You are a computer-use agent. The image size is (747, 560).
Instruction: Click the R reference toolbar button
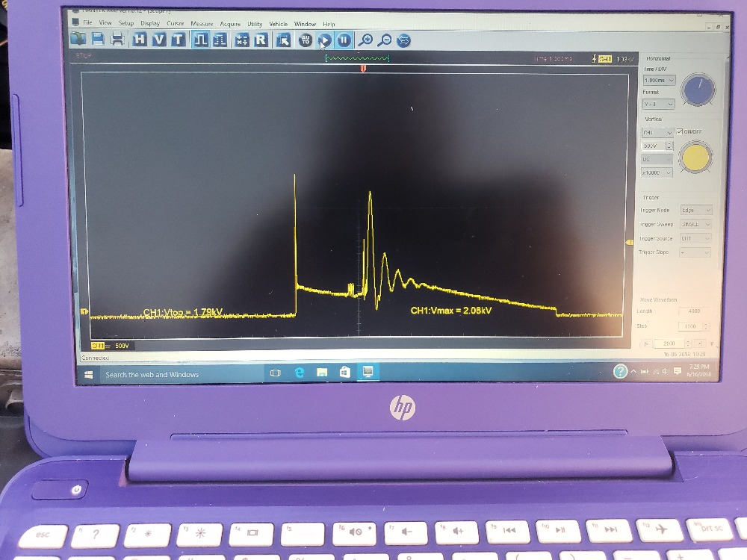(x=261, y=40)
